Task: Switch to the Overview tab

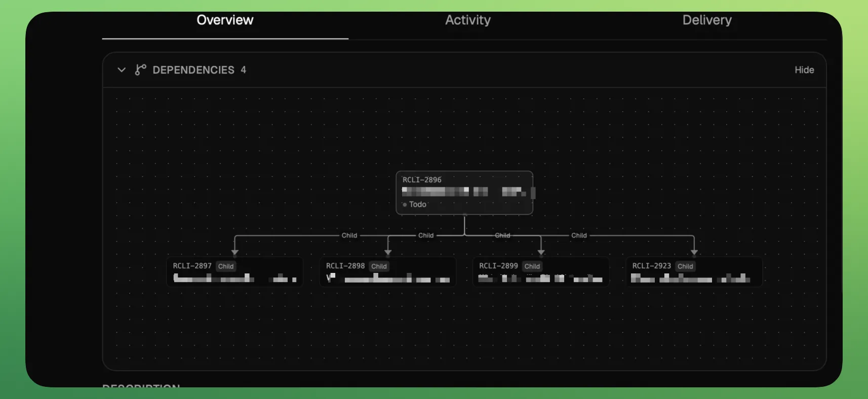Action: pos(225,20)
